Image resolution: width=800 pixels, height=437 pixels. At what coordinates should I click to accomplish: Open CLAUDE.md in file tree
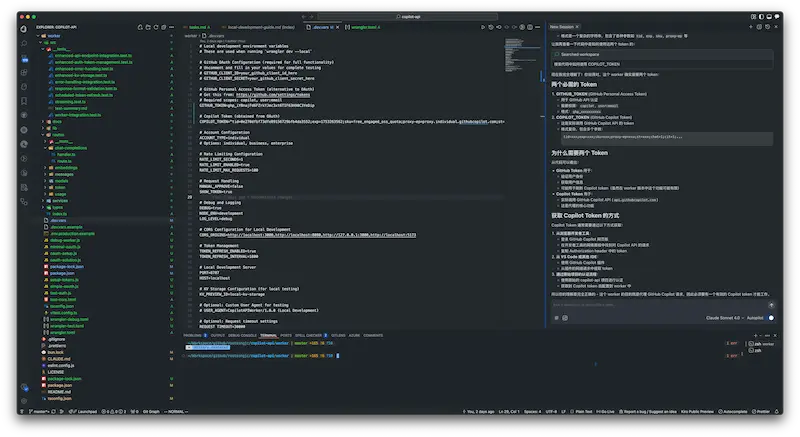click(59, 359)
